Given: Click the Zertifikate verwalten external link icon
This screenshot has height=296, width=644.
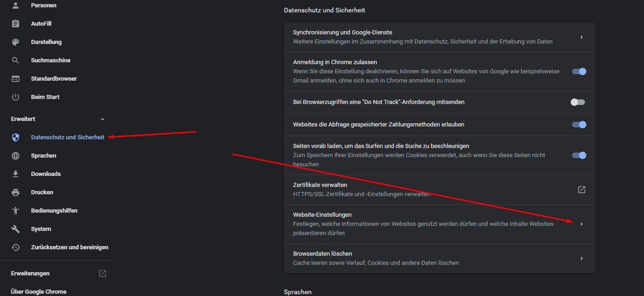Looking at the screenshot, I should click(582, 190).
